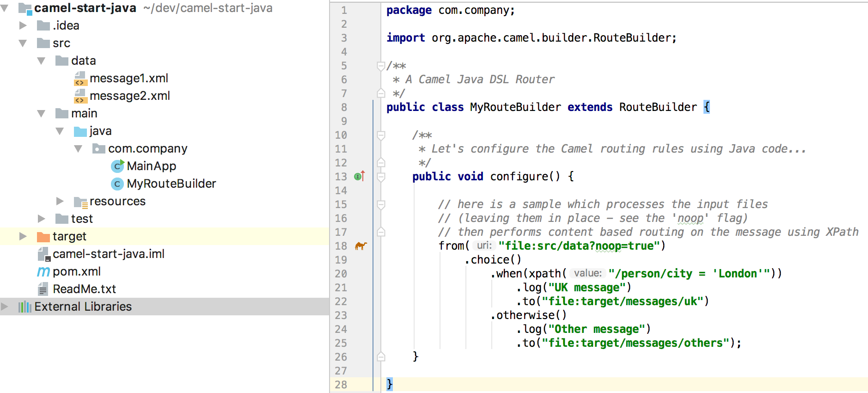Image resolution: width=868 pixels, height=393 pixels.
Task: Click the External Libraries icon
Action: [x=24, y=307]
